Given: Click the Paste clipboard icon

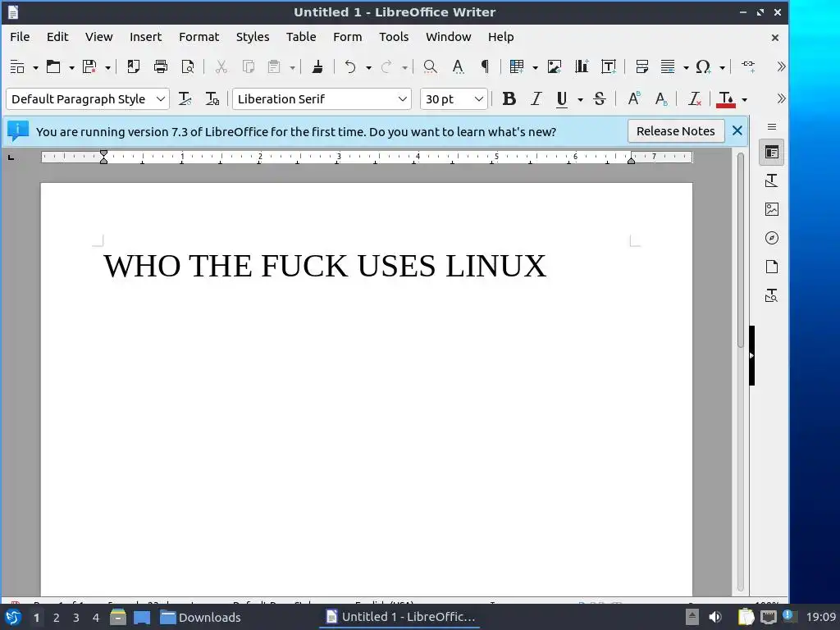Looking at the screenshot, I should 274,66.
